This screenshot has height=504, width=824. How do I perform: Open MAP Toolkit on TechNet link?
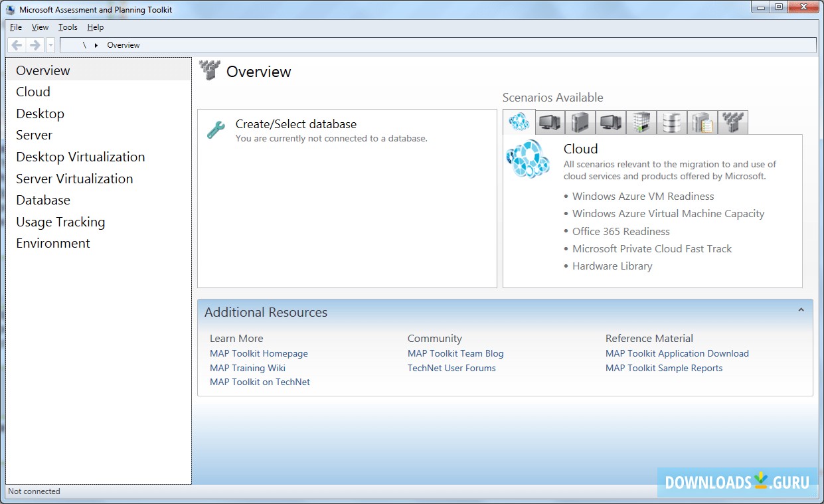[260, 382]
